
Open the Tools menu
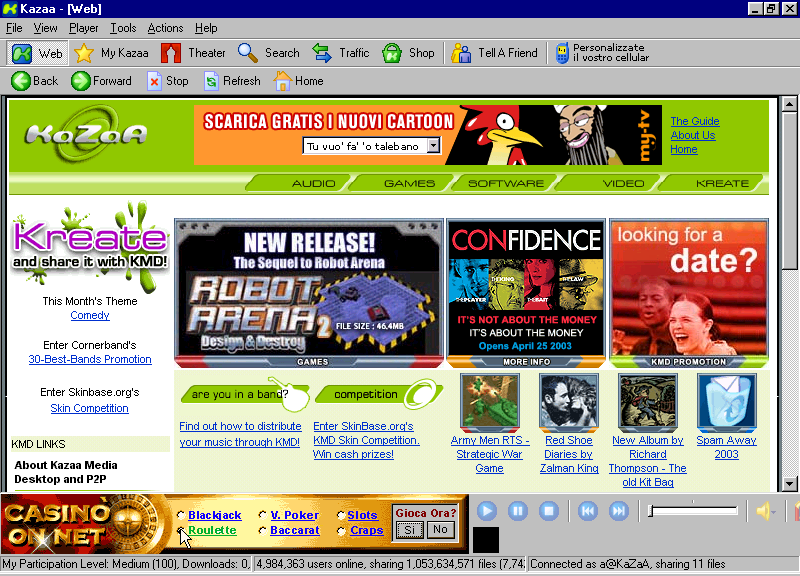coord(123,28)
